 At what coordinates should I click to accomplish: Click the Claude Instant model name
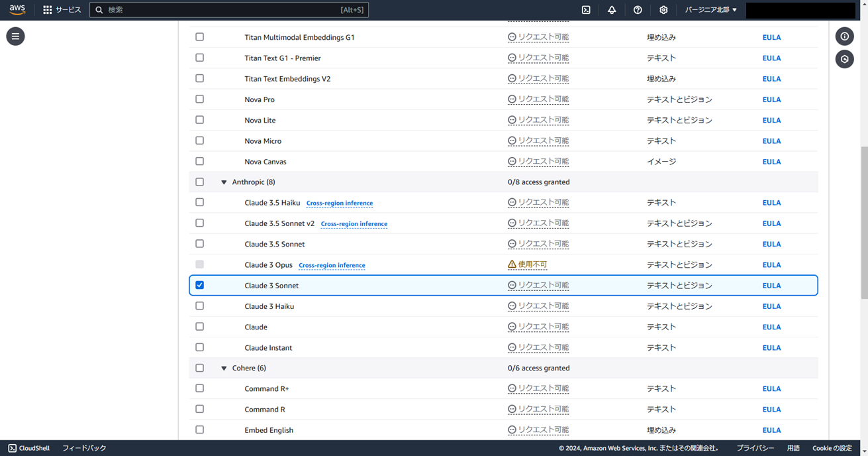268,348
